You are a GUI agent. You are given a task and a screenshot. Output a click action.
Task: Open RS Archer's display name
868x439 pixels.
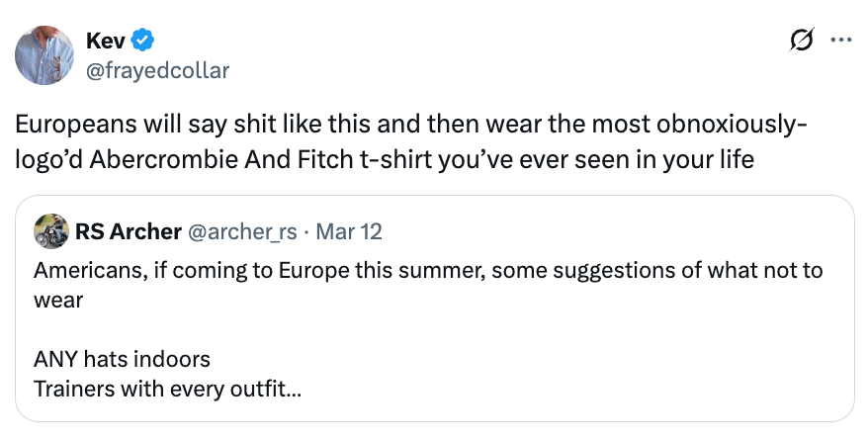[x=128, y=232]
